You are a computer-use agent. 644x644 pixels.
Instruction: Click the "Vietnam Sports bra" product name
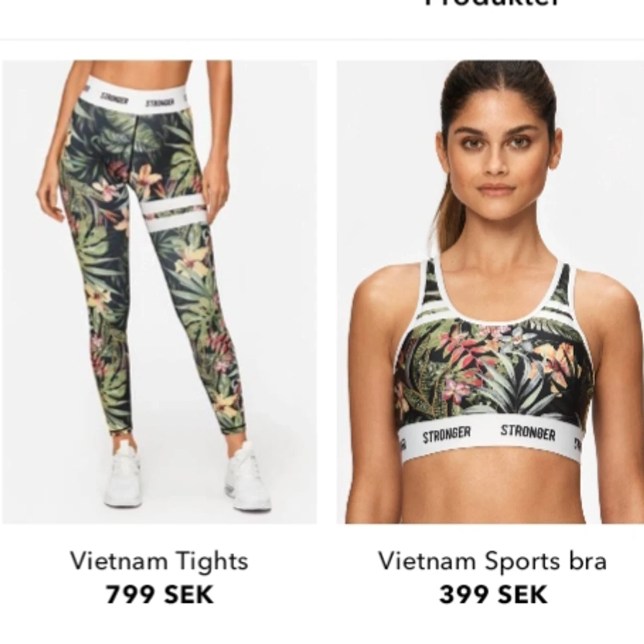tap(492, 561)
